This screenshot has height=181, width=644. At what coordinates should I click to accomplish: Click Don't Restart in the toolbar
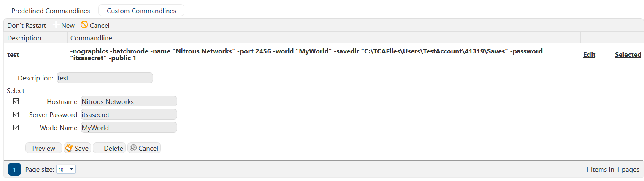(x=27, y=25)
